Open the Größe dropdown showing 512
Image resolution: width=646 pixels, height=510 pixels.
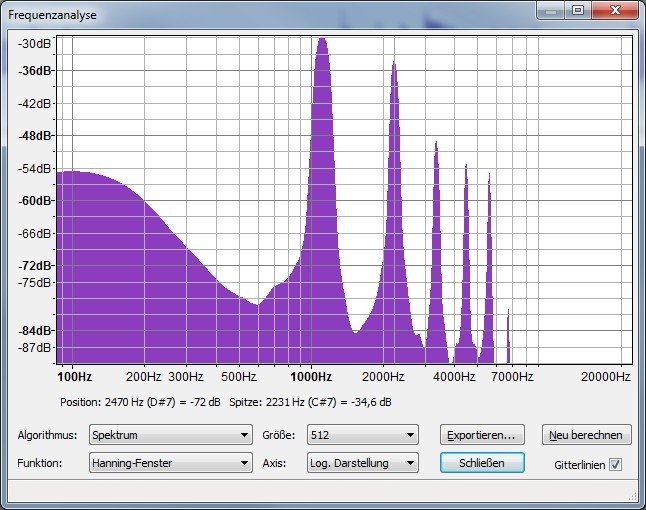pyautogui.click(x=362, y=435)
